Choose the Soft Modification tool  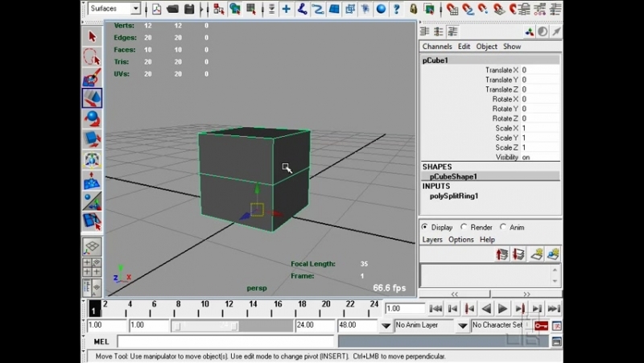[92, 180]
